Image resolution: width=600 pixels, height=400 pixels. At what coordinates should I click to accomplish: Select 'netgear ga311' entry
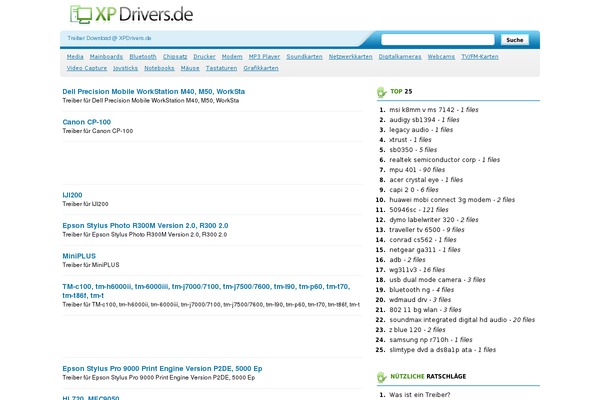pyautogui.click(x=412, y=250)
